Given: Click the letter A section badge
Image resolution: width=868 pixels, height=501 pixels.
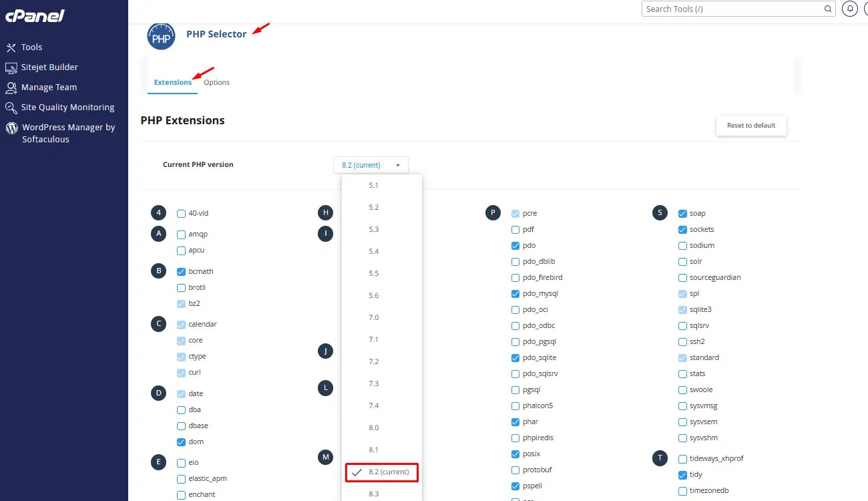Looking at the screenshot, I should click(x=158, y=234).
